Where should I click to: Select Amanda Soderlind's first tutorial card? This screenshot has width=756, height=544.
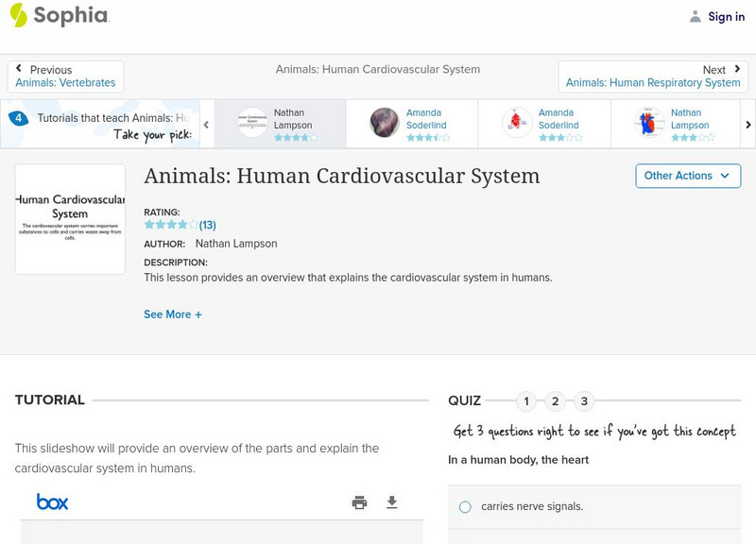click(x=411, y=124)
